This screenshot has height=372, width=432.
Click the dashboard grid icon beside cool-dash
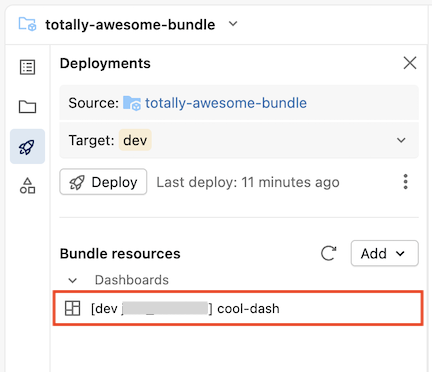pyautogui.click(x=72, y=308)
